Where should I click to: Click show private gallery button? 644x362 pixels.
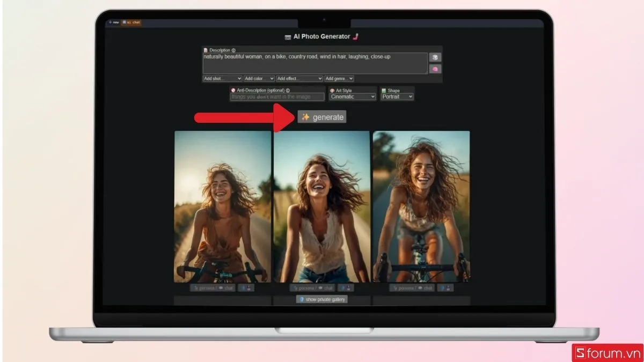tap(322, 299)
